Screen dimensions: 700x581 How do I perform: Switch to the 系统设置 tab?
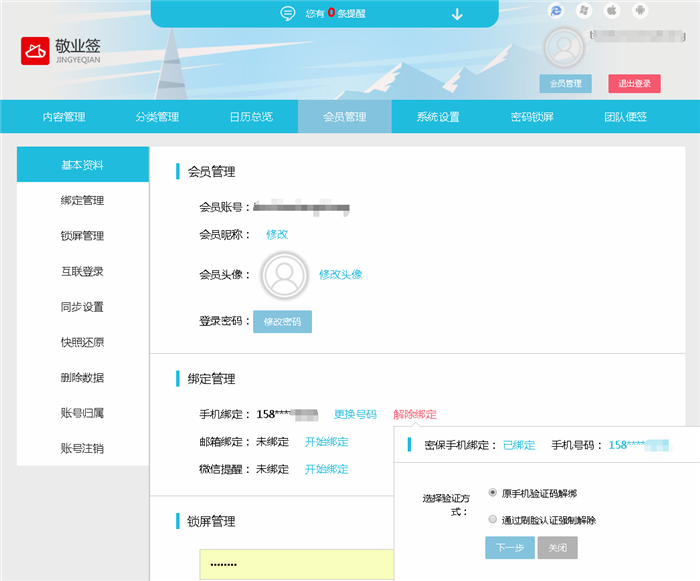point(438,117)
